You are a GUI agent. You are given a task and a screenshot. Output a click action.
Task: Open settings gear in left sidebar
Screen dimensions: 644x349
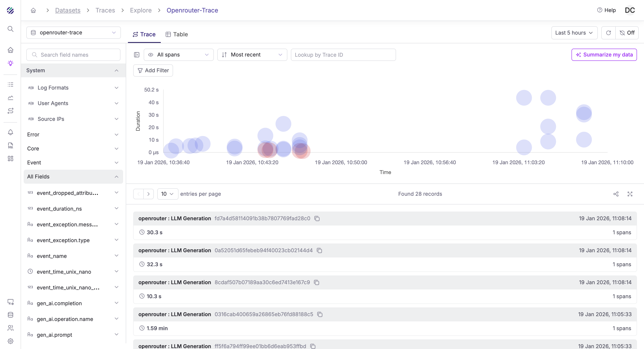click(10, 341)
